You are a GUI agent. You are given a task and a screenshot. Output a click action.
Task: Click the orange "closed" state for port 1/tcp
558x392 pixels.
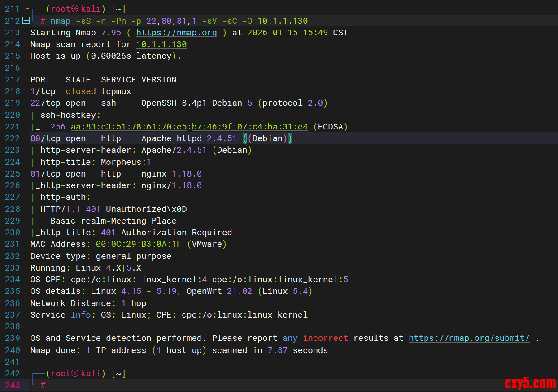(81, 91)
